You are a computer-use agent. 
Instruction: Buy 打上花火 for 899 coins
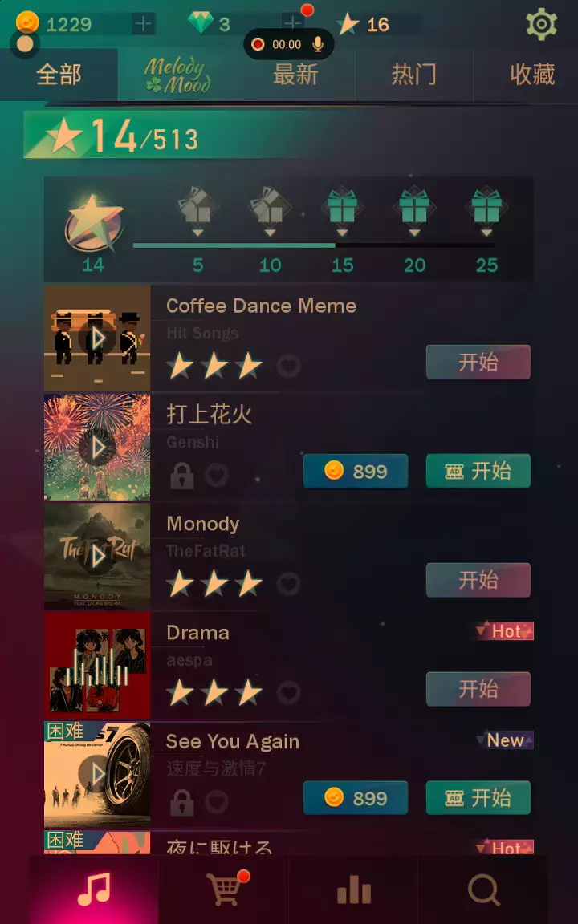[x=356, y=471]
